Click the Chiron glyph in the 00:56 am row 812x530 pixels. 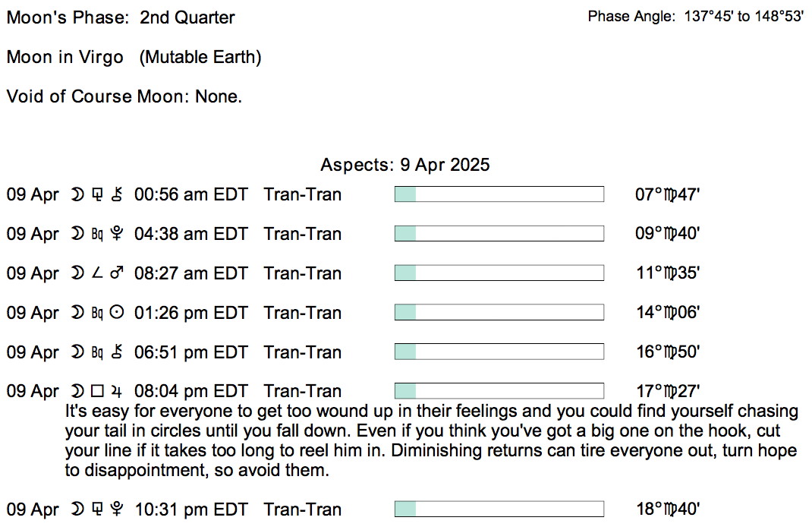pos(116,194)
